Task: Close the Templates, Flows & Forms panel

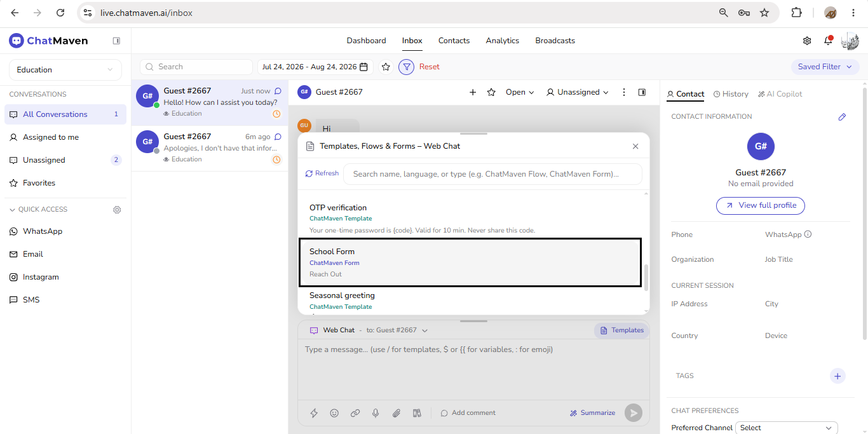Action: tap(635, 146)
